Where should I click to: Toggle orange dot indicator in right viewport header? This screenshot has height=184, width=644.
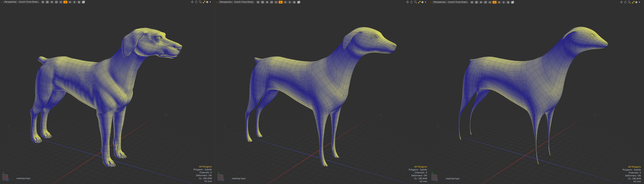coord(431,2)
